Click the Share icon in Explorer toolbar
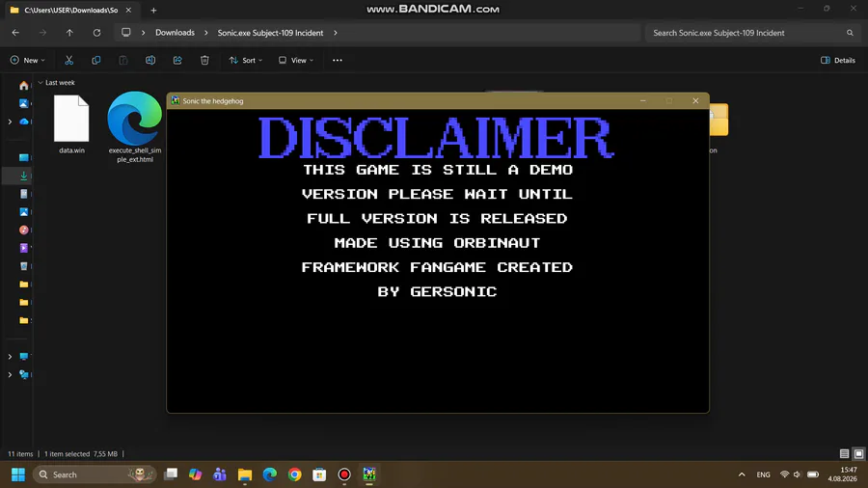This screenshot has height=488, width=868. pos(177,61)
